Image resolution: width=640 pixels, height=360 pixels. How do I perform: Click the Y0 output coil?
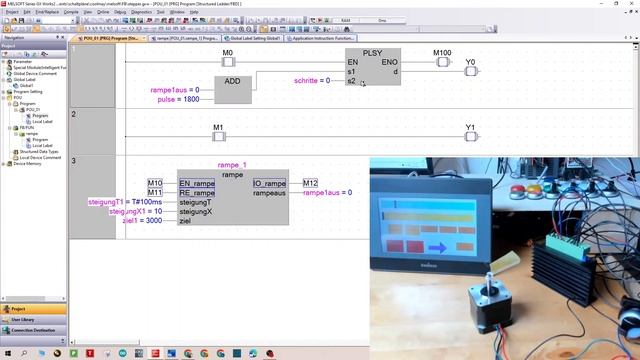471,71
